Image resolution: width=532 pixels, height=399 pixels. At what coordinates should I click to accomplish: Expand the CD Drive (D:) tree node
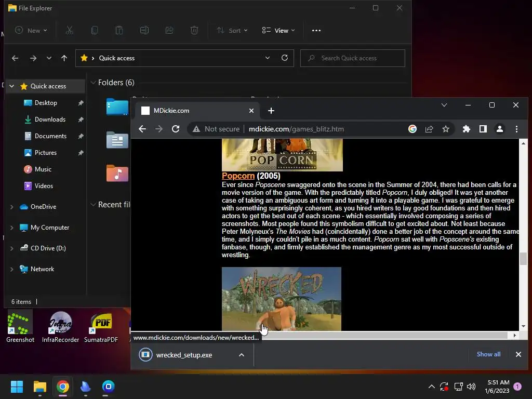12,248
